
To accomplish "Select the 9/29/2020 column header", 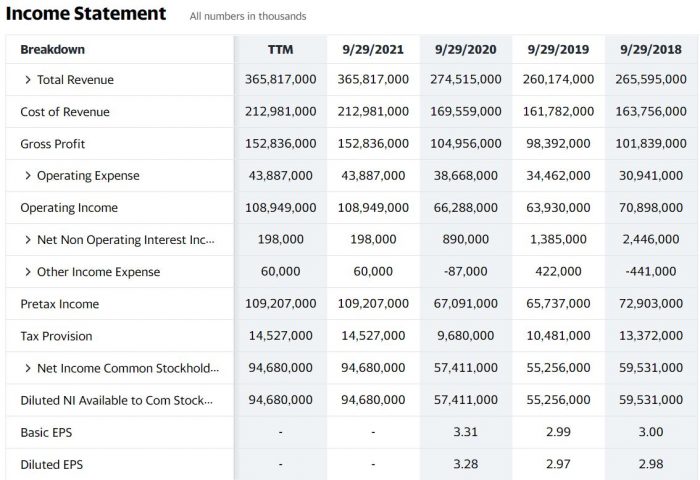I will (465, 49).
